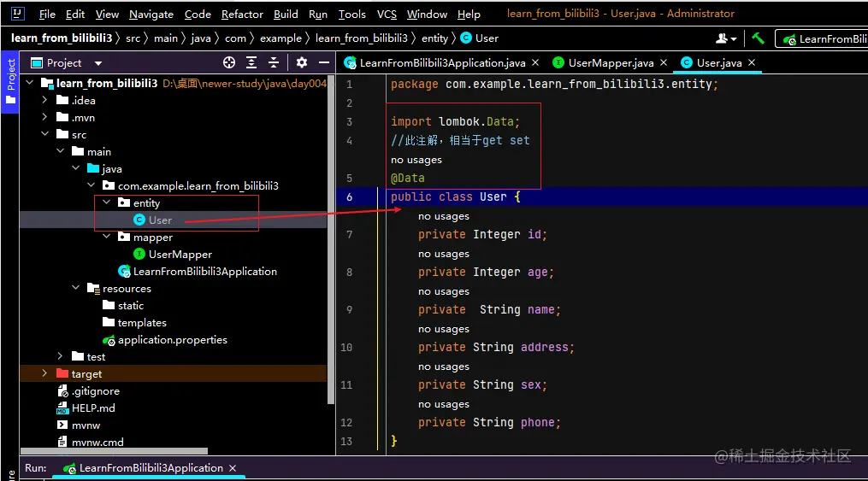Open the Code menu
This screenshot has height=481, width=868.
198,15
